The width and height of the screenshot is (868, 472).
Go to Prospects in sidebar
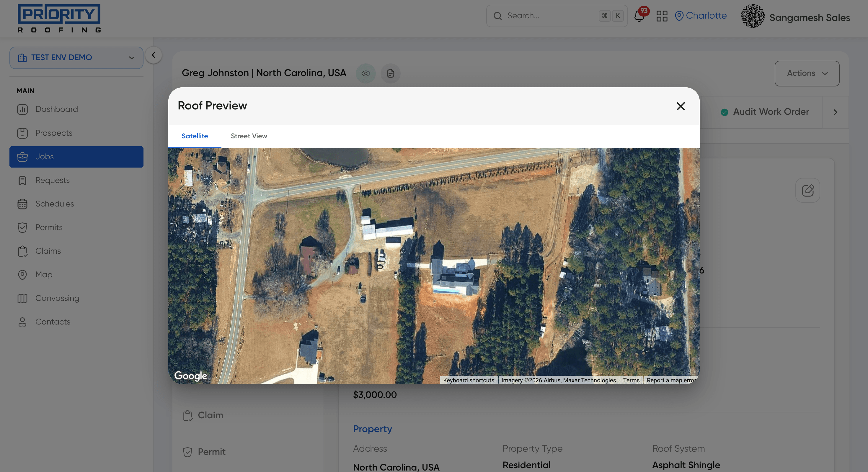pos(76,133)
